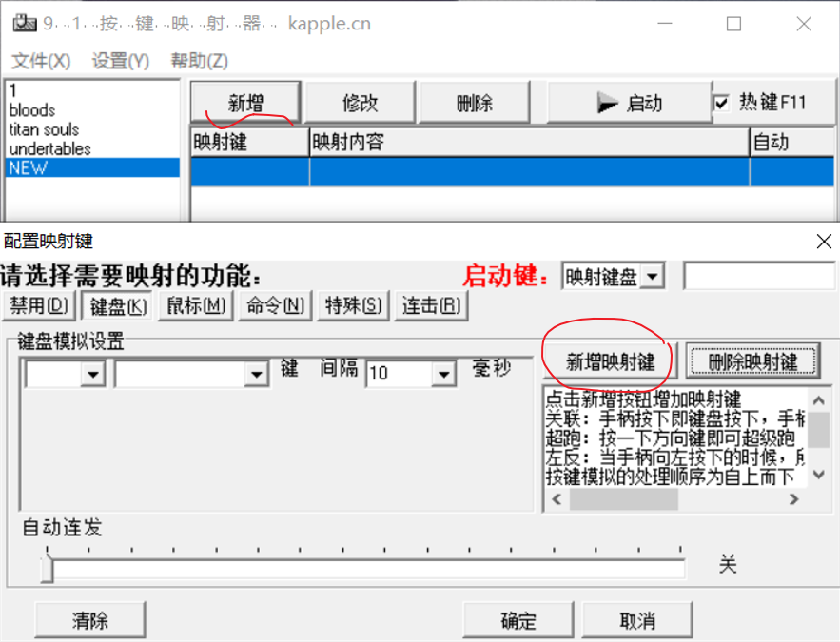This screenshot has height=642, width=840.
Task: Switch to the 特殊(S) tab
Action: click(x=354, y=305)
